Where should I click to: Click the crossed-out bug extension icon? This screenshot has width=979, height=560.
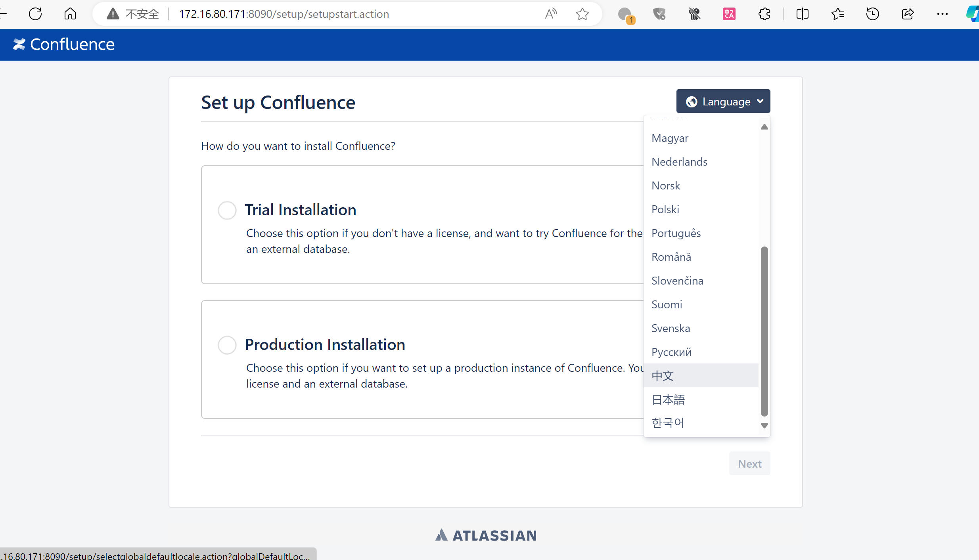694,14
